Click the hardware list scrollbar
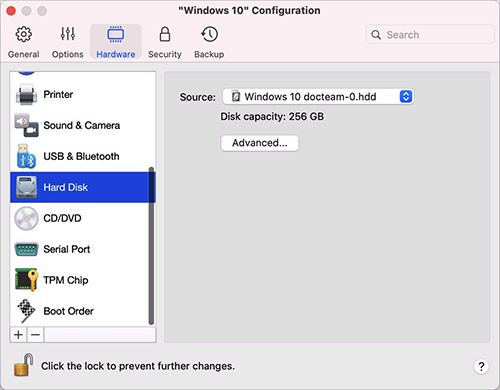500x390 pixels. pyautogui.click(x=151, y=246)
